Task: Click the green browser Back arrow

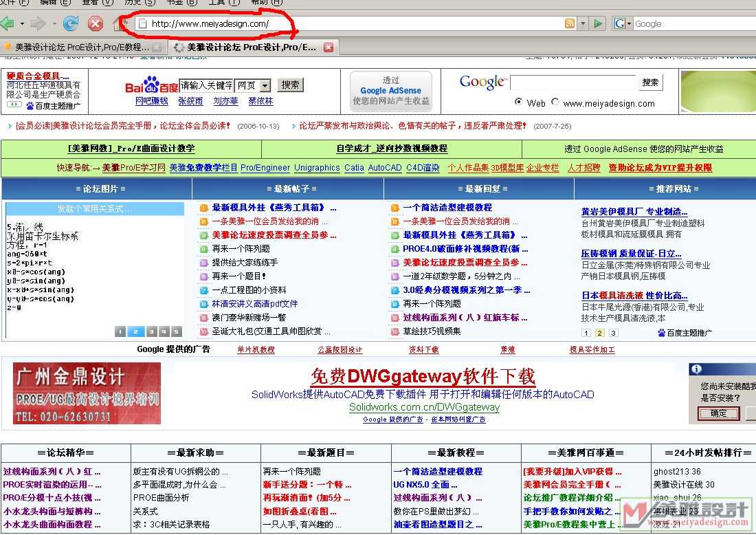Action: (x=8, y=23)
